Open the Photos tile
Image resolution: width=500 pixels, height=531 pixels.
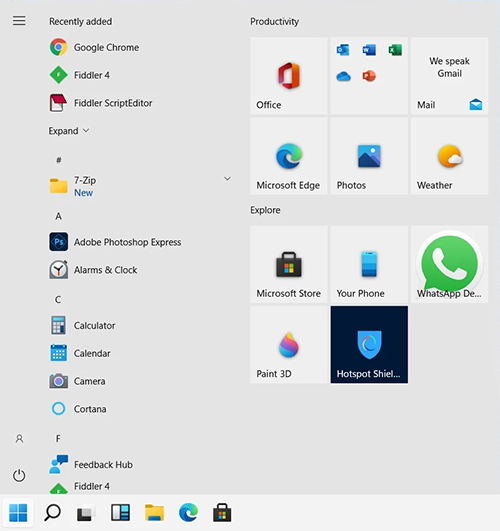[369, 156]
